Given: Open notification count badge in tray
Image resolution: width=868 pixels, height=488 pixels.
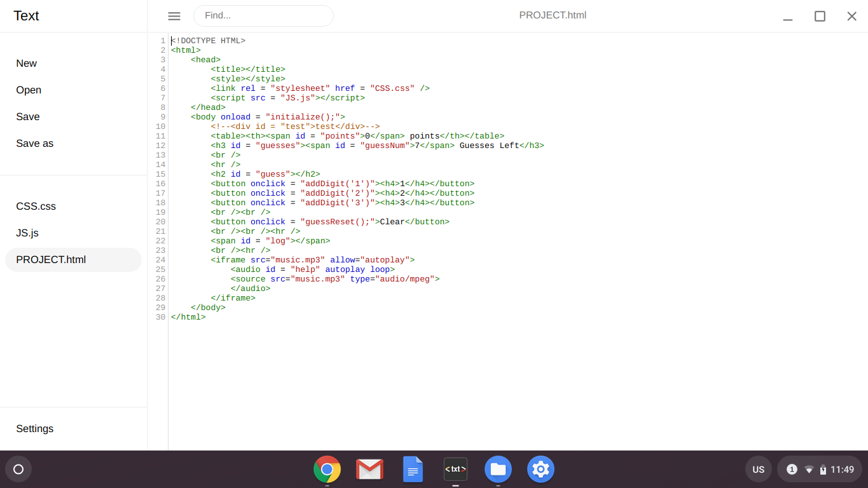Looking at the screenshot, I should 792,470.
